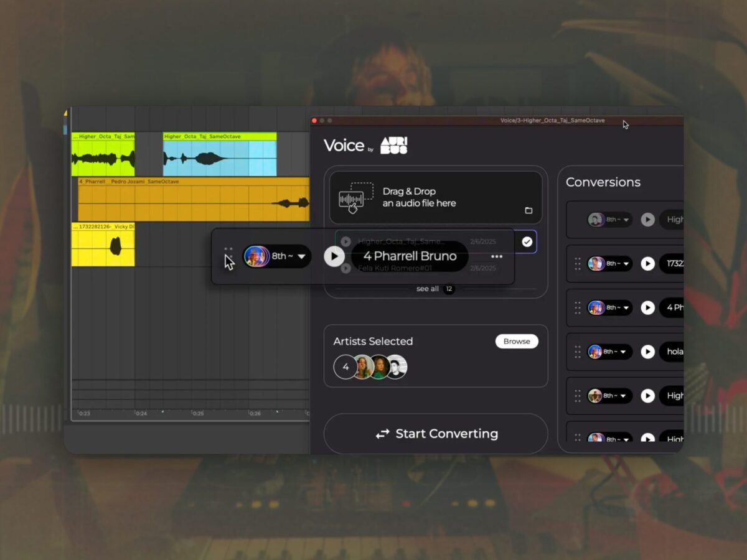Play the conversion with the hat-wearing avatar
Screen dimensions: 747x560
coord(648,396)
